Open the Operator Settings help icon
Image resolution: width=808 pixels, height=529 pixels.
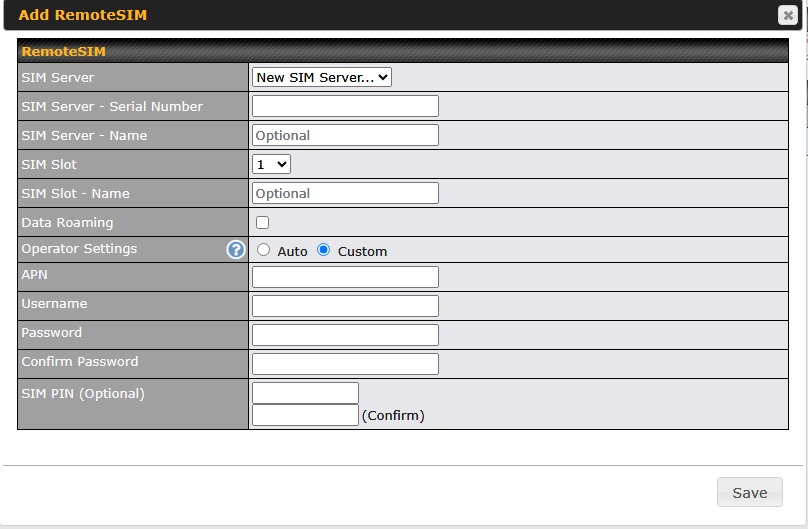235,250
